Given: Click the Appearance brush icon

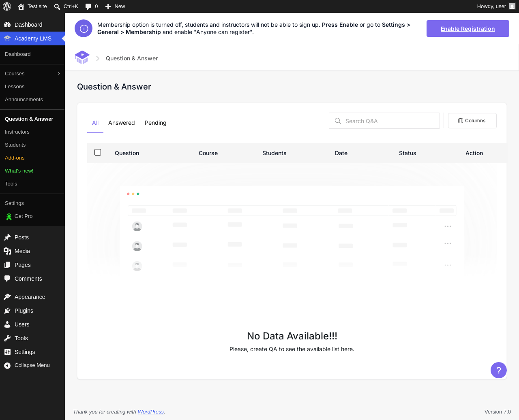Looking at the screenshot, I should coord(7,297).
